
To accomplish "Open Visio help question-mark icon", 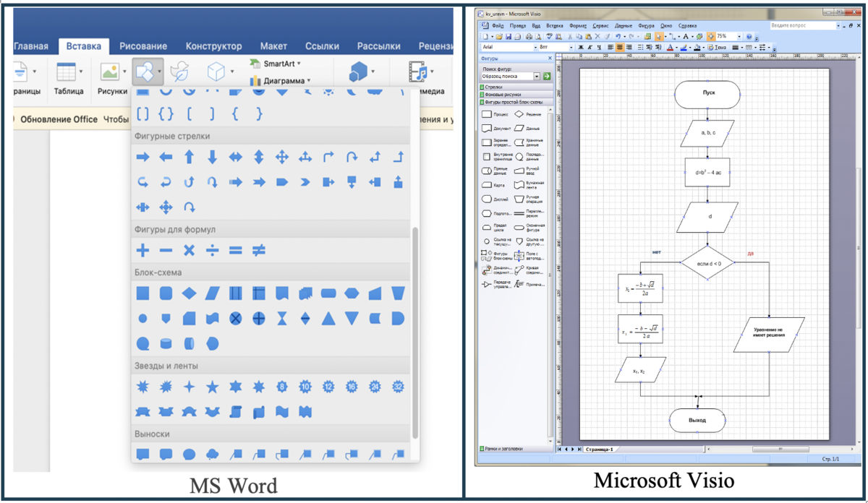I will pyautogui.click(x=749, y=37).
